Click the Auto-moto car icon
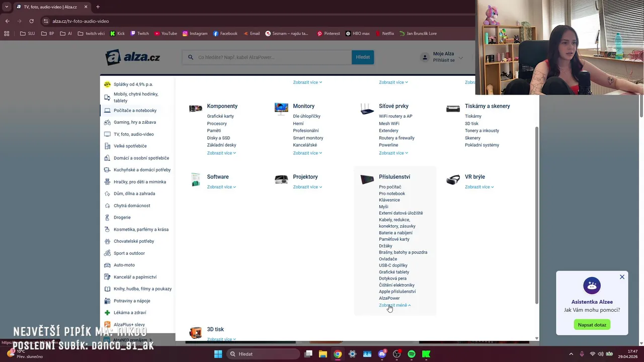The height and width of the screenshot is (362, 644). pyautogui.click(x=107, y=265)
